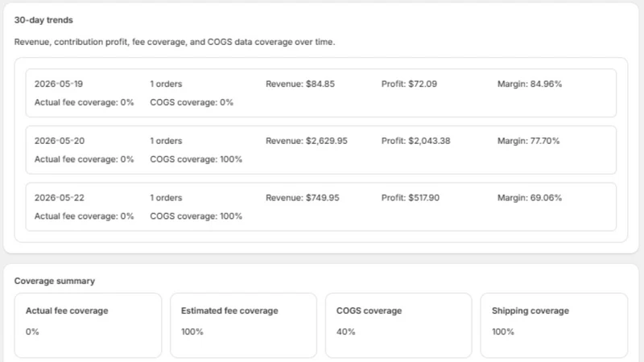644x362 pixels.
Task: Click the 30-day trends heading
Action: 43,20
